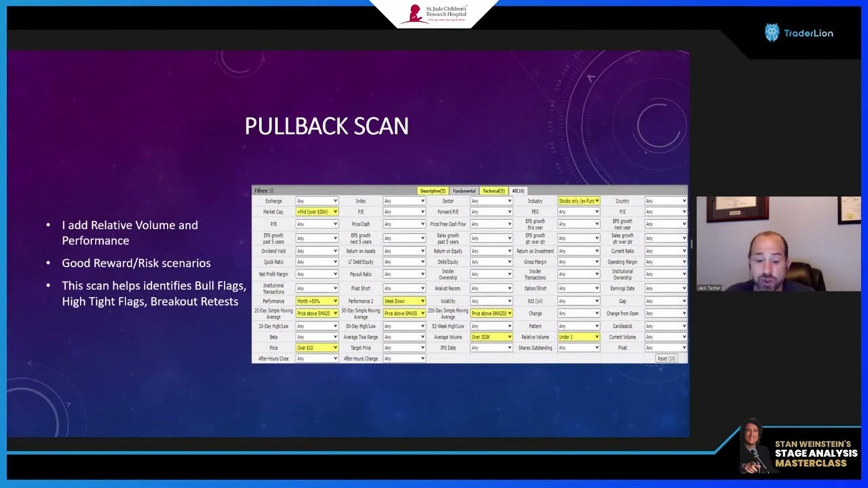
Task: Open the After-Hours Change dropdown
Action: click(x=404, y=359)
